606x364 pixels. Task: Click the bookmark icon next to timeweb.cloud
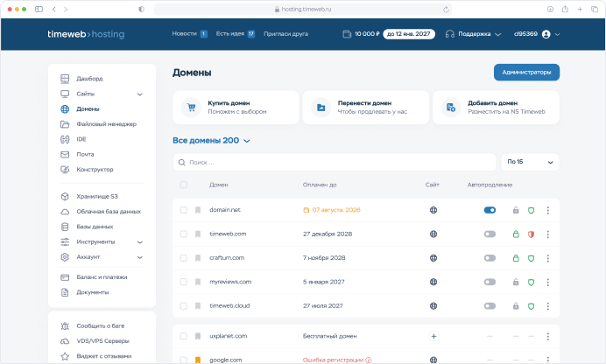[198, 306]
